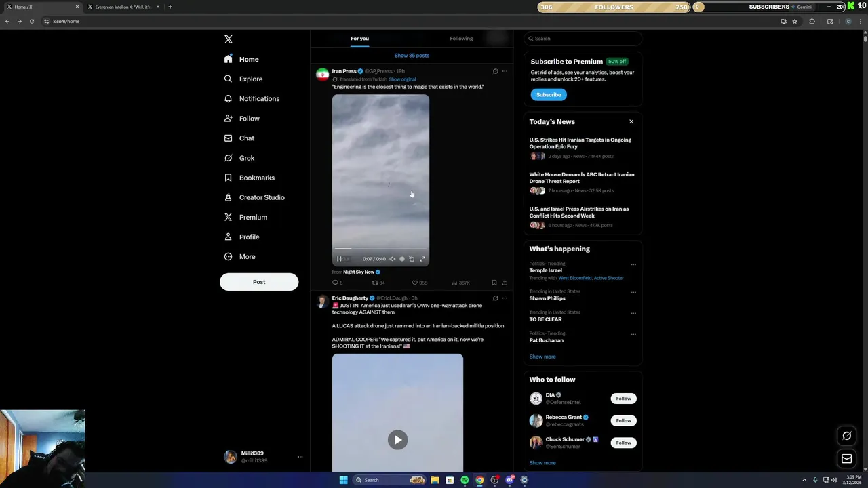Click Show original translation link
This screenshot has height=488, width=868.
tap(402, 79)
